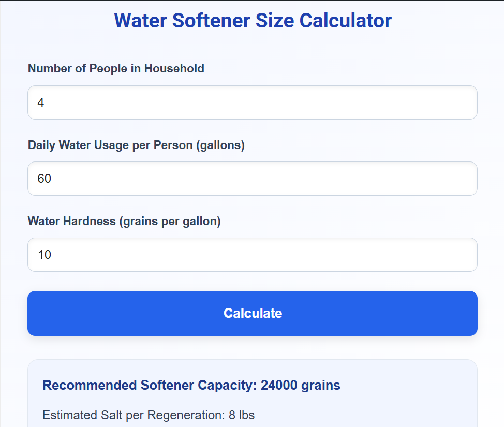Click the "Number of People in Household" label
Image resolution: width=504 pixels, height=427 pixels.
click(x=116, y=68)
